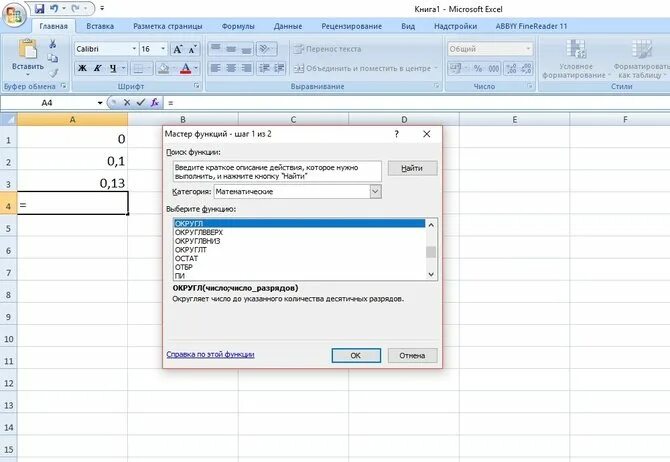
Task: Open the Calibri font name dropdown
Action: point(134,49)
